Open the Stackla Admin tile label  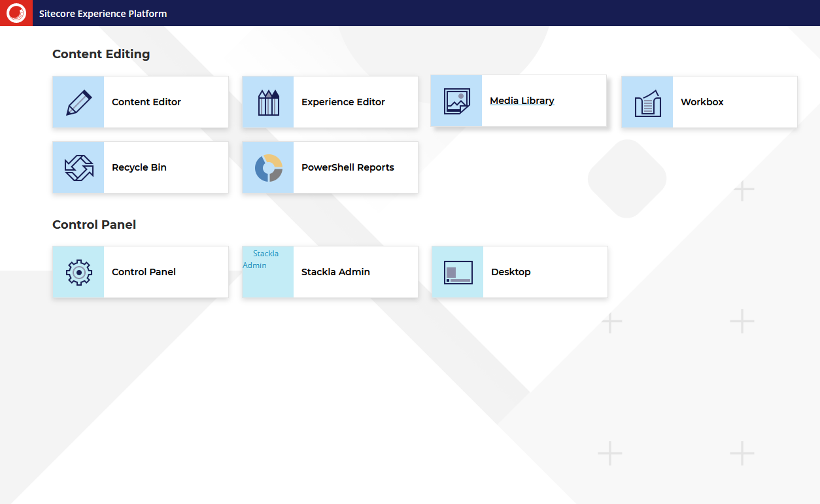(335, 272)
